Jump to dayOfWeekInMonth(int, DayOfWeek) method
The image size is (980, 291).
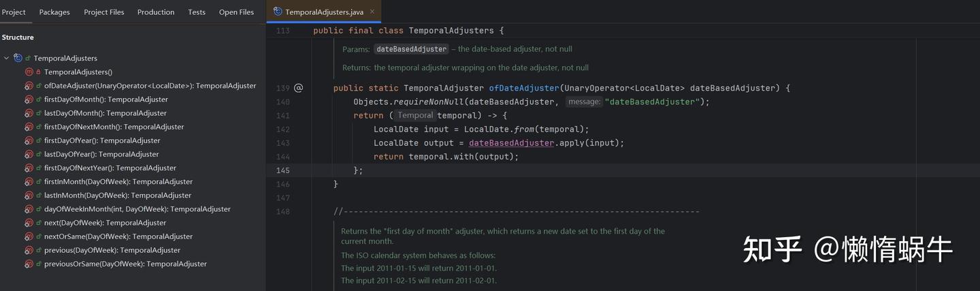[x=137, y=209]
